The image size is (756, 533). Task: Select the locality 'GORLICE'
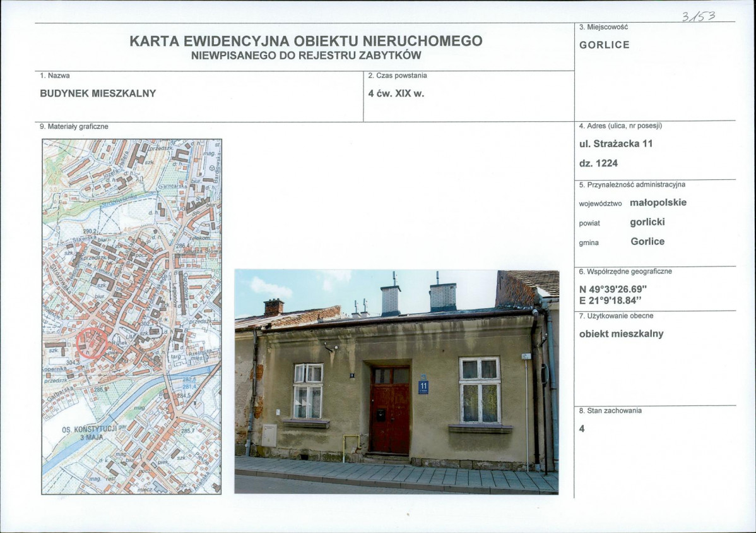coord(605,45)
